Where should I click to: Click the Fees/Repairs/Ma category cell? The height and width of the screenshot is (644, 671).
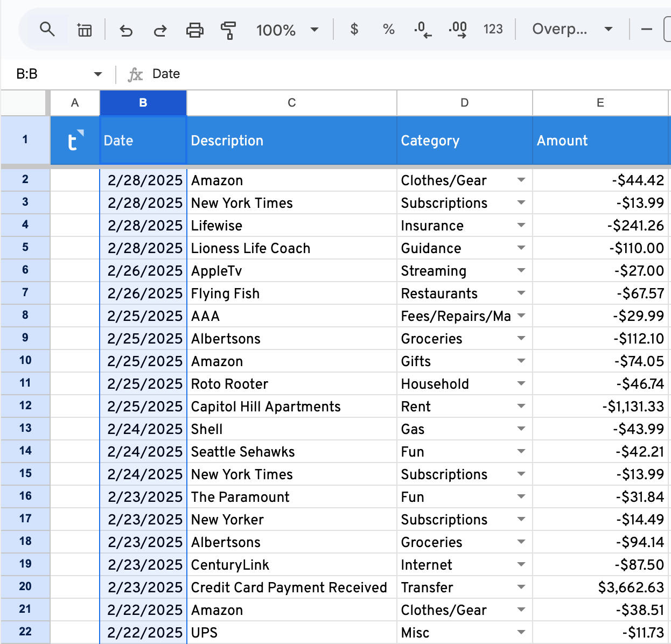click(x=465, y=316)
